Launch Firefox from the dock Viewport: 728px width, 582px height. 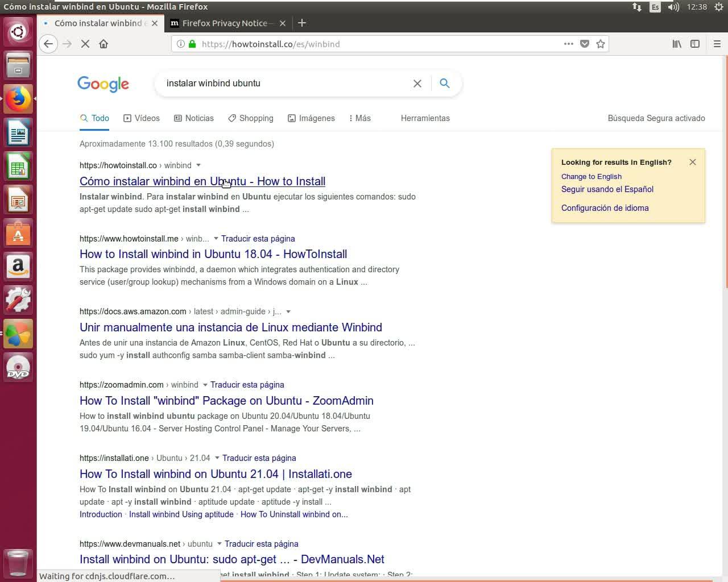[18, 99]
